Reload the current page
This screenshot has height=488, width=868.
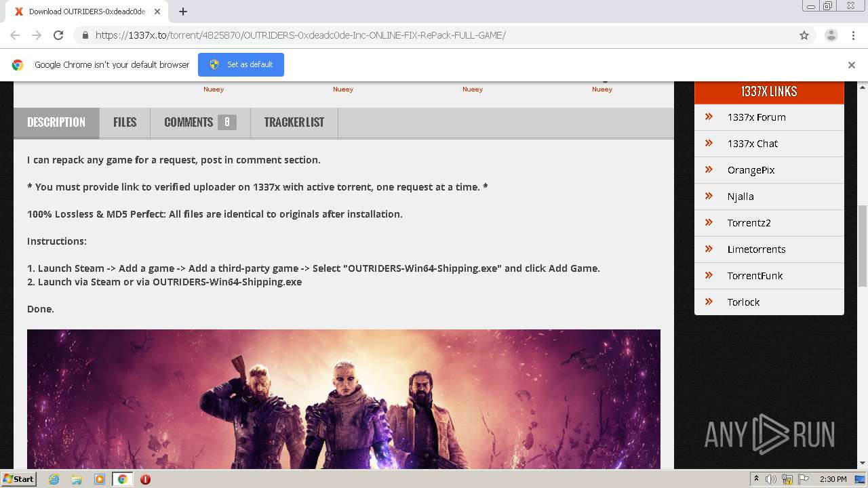58,35
